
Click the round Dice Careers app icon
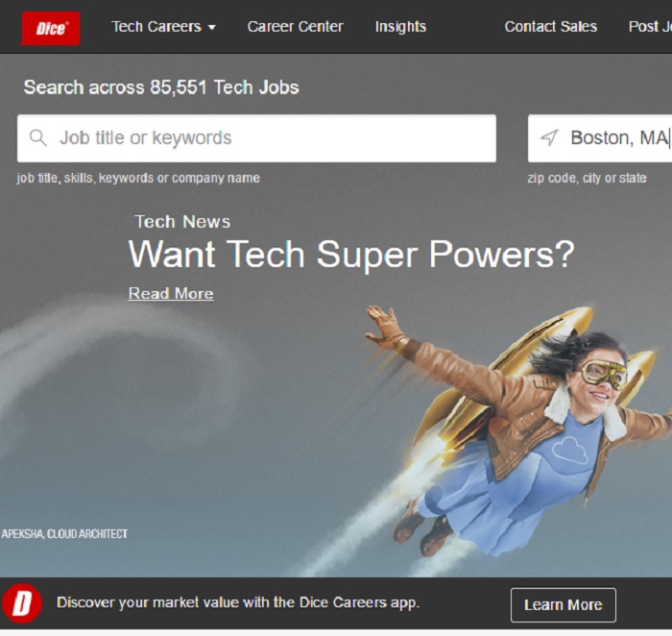click(x=21, y=604)
